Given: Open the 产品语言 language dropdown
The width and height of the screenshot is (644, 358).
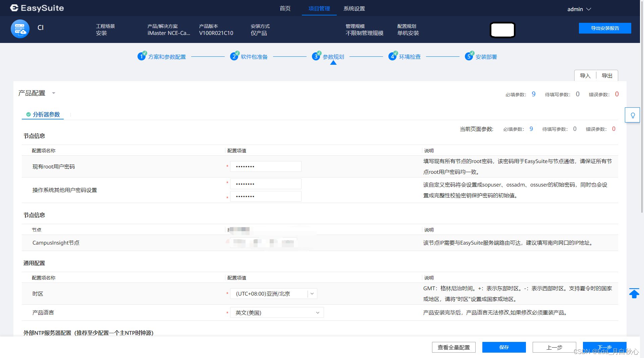Looking at the screenshot, I should point(277,312).
